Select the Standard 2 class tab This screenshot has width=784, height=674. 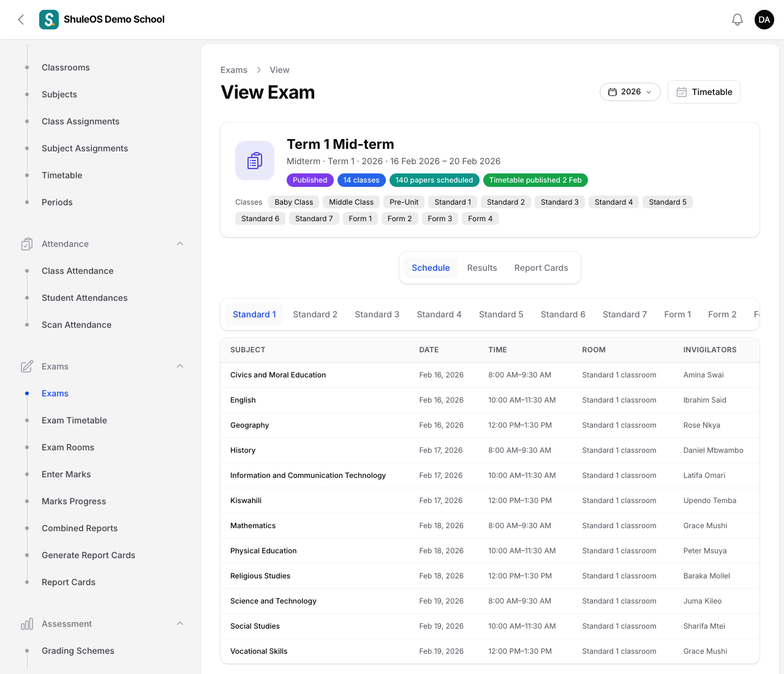[x=315, y=314]
